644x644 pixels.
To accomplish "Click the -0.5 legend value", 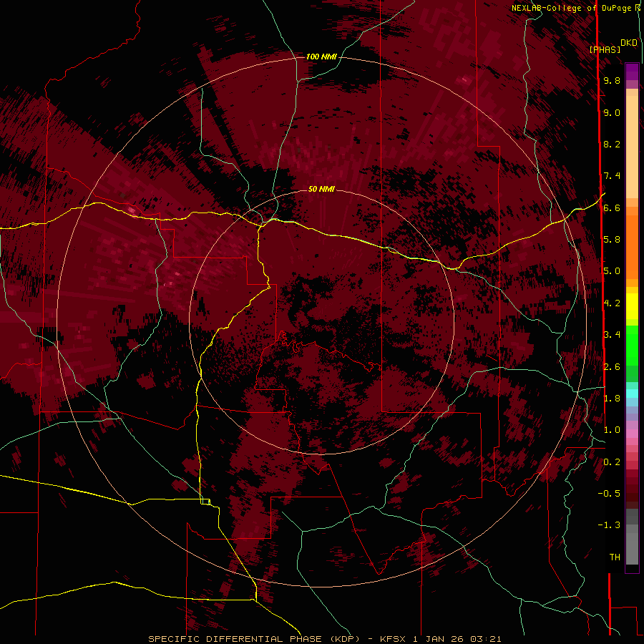I will pyautogui.click(x=609, y=494).
